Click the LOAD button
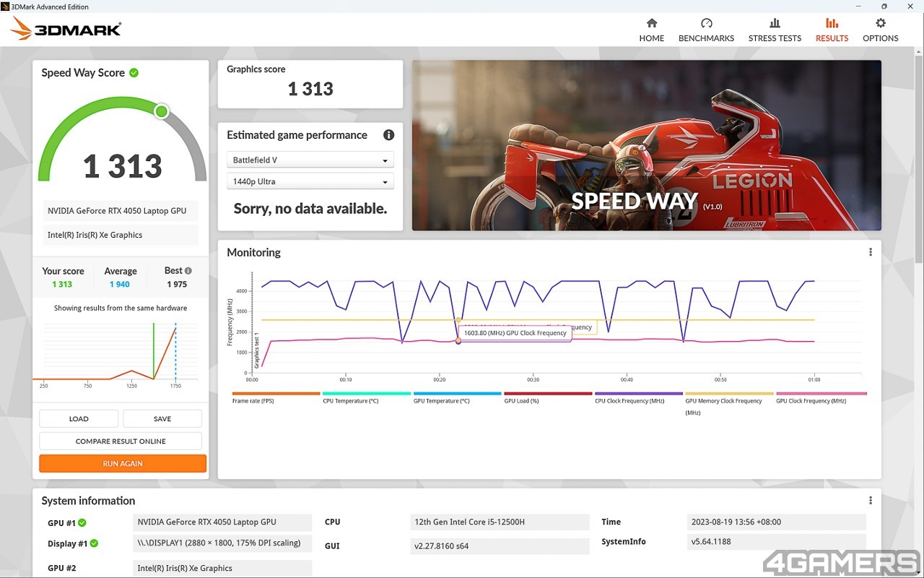 [x=79, y=418]
